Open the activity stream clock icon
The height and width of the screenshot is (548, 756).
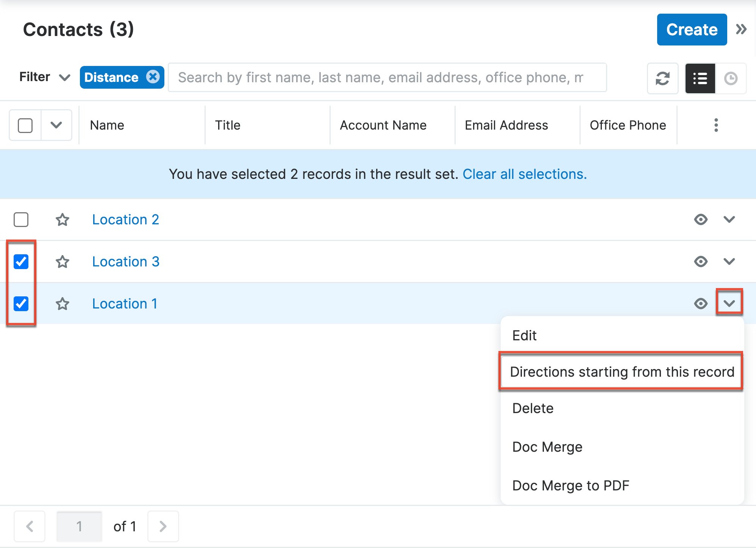point(731,78)
